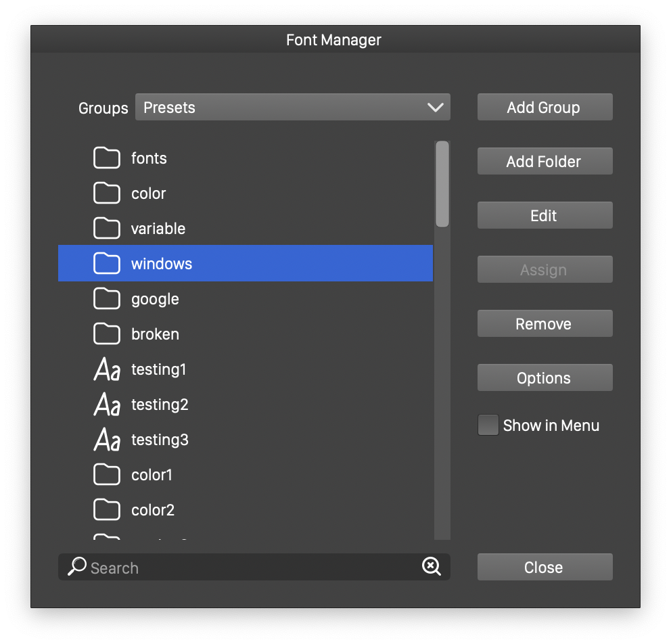
Task: Click the Aa font icon for testing1
Action: pos(107,369)
